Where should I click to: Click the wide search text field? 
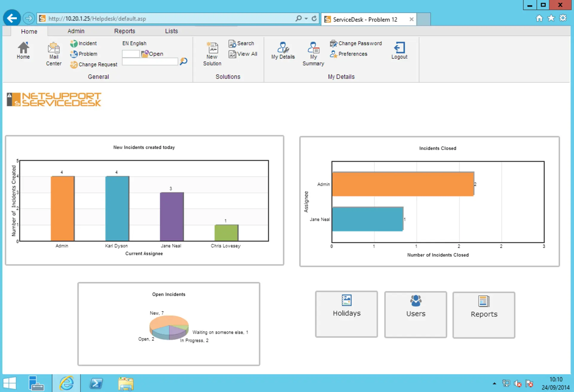pyautogui.click(x=150, y=62)
